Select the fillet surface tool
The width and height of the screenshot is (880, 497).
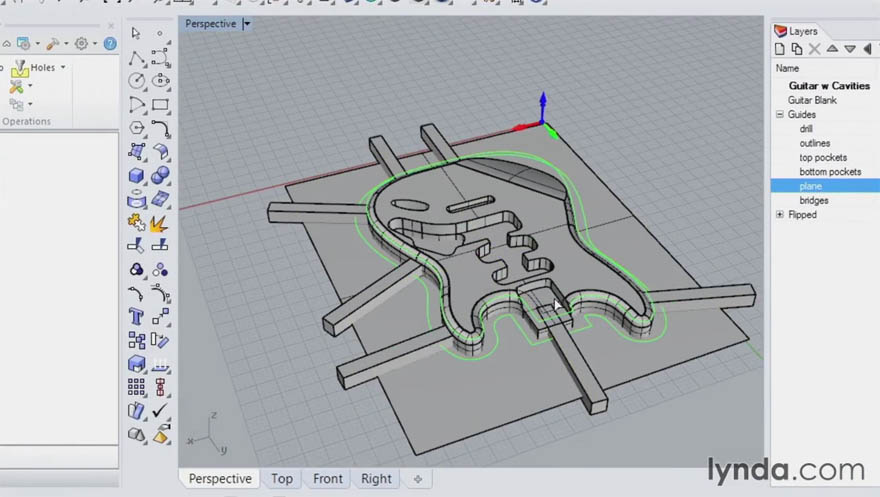pyautogui.click(x=161, y=151)
